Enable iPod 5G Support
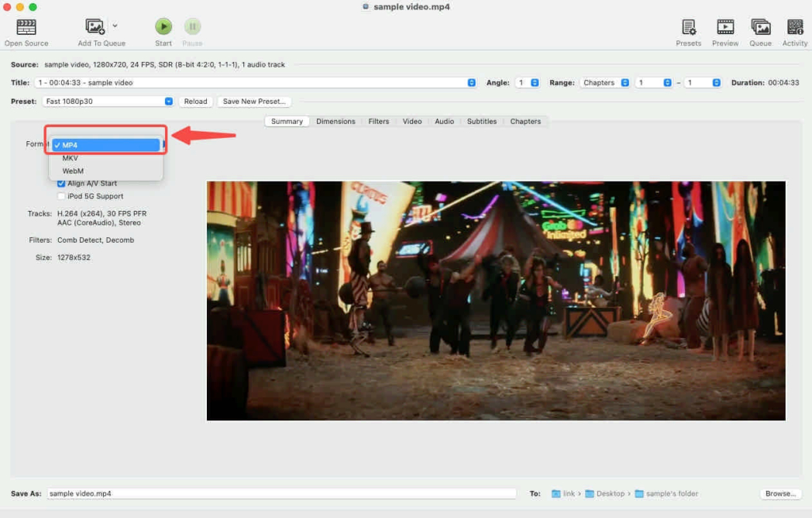Screen dimensions: 812x518 point(61,195)
